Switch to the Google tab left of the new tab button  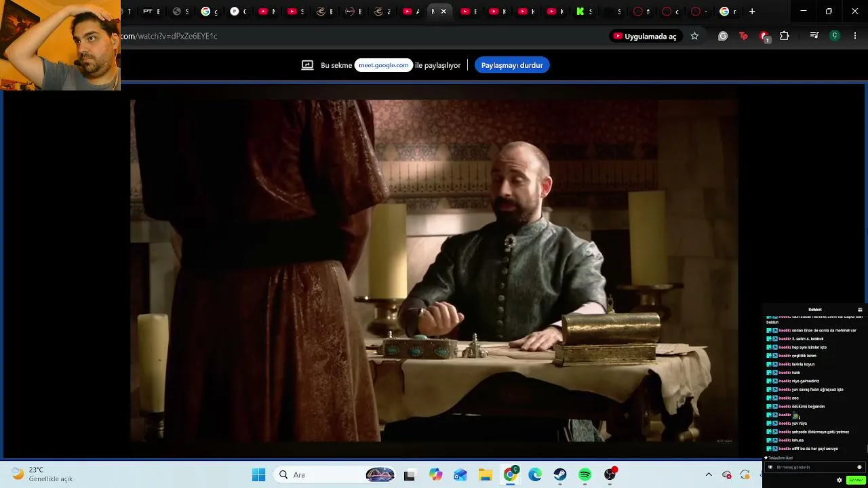728,12
